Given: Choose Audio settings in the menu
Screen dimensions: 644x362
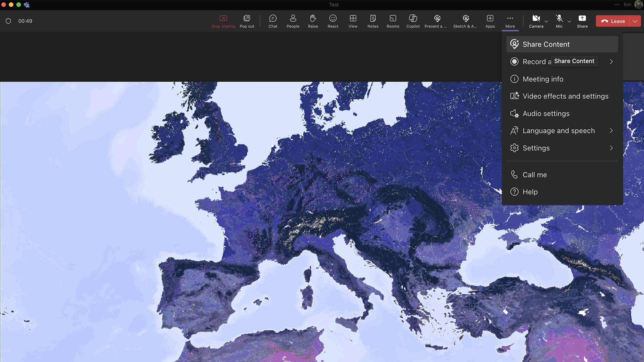Looking at the screenshot, I should (x=546, y=114).
